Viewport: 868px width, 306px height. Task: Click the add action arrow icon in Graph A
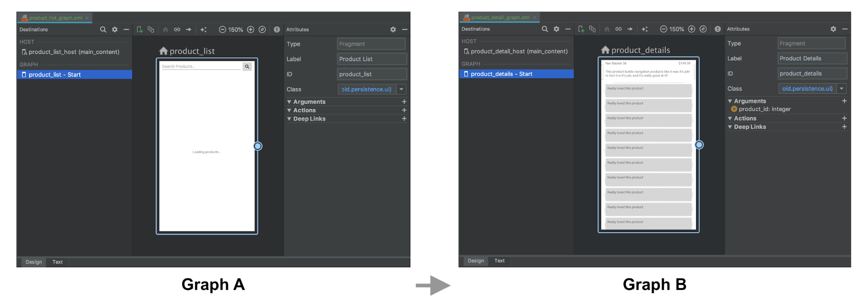click(188, 30)
